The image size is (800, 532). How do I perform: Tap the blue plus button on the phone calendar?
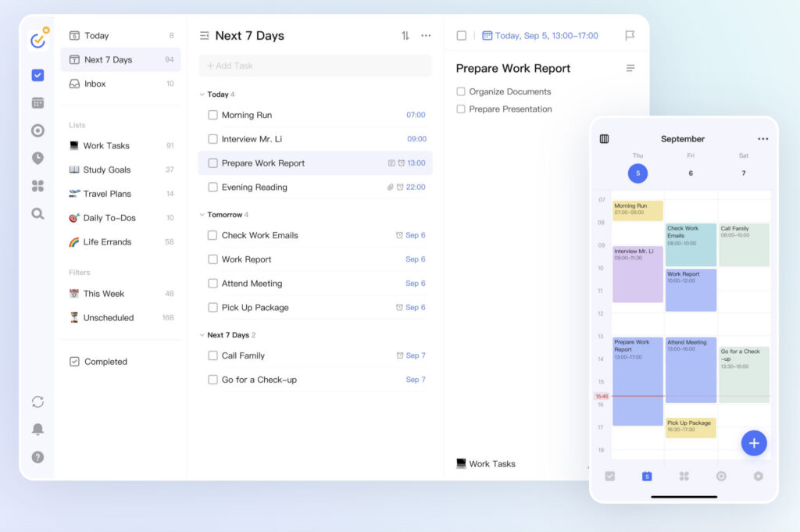tap(754, 443)
